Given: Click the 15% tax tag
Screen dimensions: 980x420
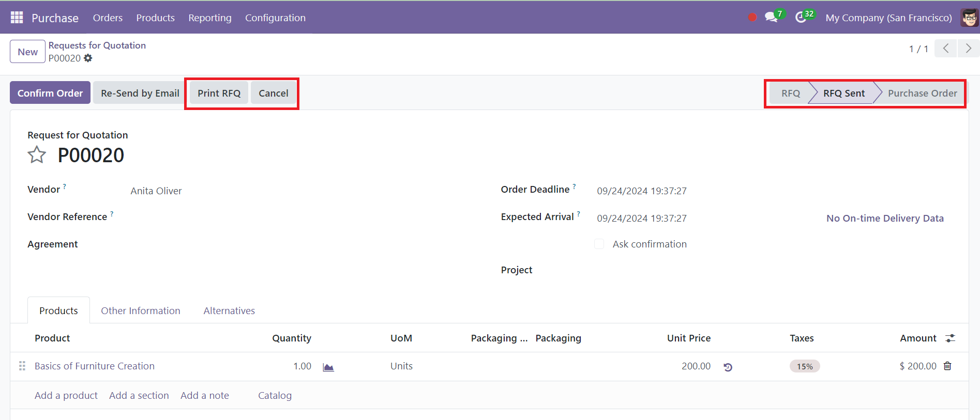Looking at the screenshot, I should (x=805, y=366).
